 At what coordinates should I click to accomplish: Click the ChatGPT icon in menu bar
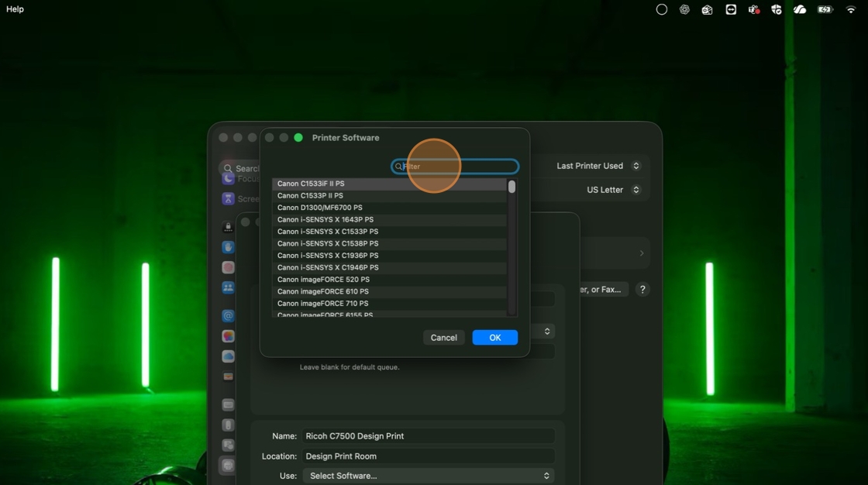684,9
